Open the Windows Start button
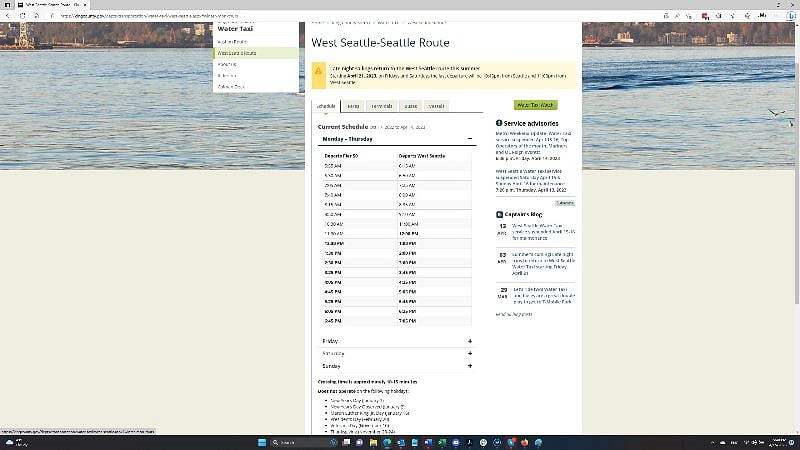 (262, 442)
